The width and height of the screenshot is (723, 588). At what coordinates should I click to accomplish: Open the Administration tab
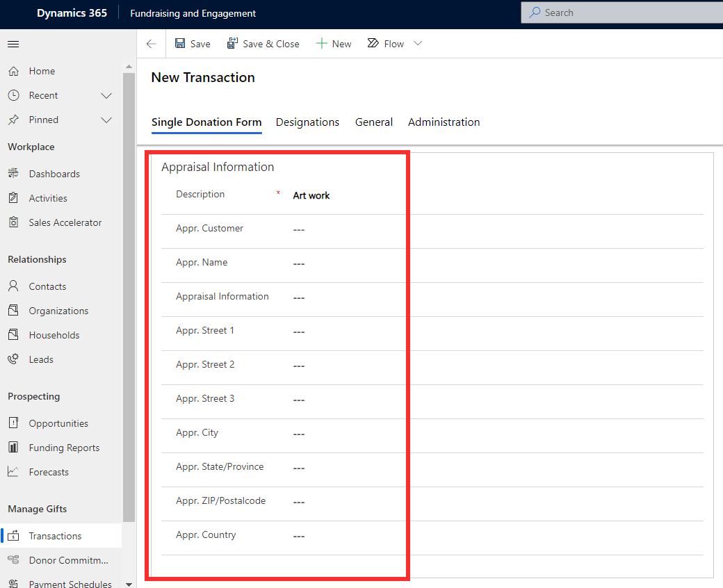(x=444, y=122)
